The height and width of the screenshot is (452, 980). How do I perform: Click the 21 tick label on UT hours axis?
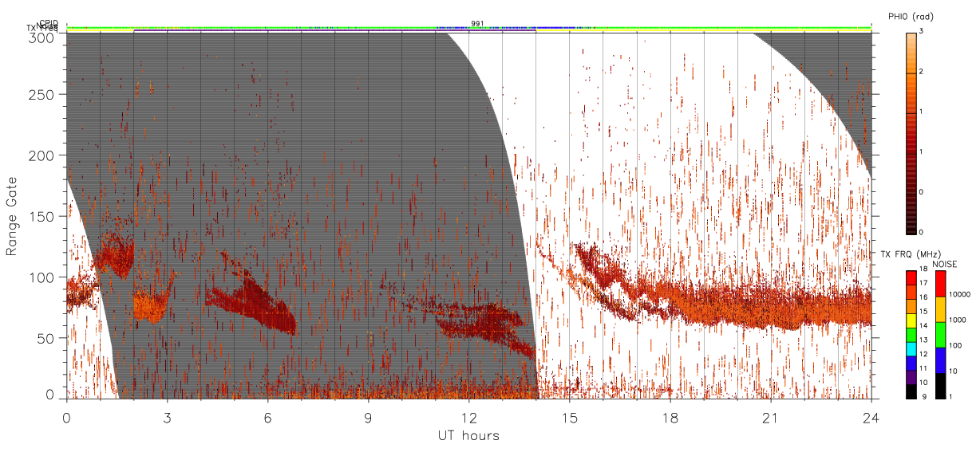[x=770, y=418]
